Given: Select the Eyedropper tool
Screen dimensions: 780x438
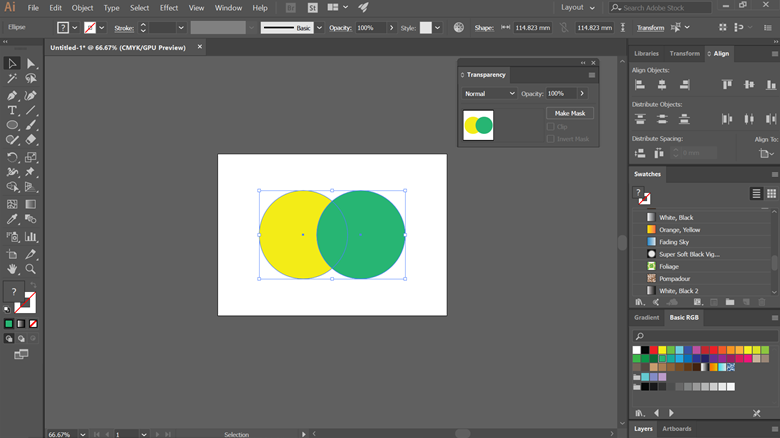Looking at the screenshot, I should pyautogui.click(x=12, y=219).
